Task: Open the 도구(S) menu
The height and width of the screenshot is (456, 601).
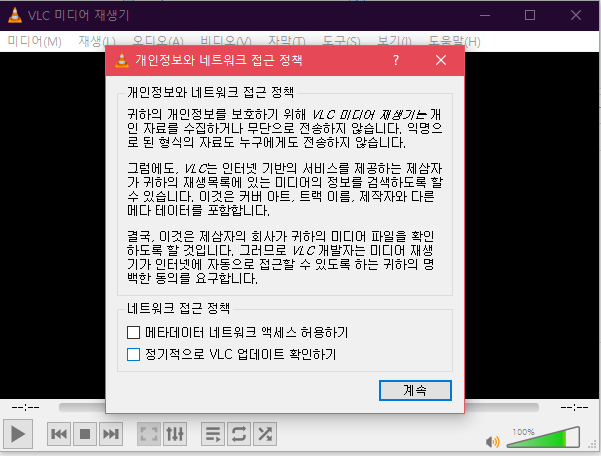Action: (x=341, y=41)
